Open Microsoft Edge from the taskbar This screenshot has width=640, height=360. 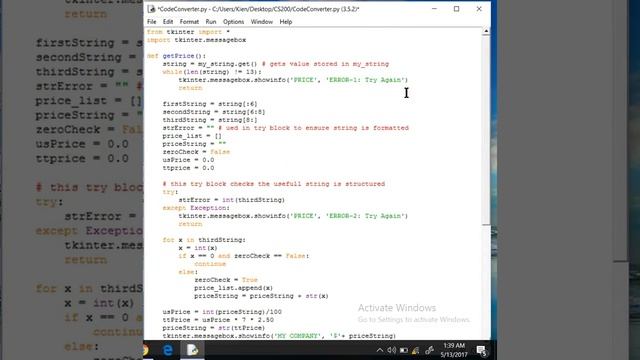(x=168, y=350)
